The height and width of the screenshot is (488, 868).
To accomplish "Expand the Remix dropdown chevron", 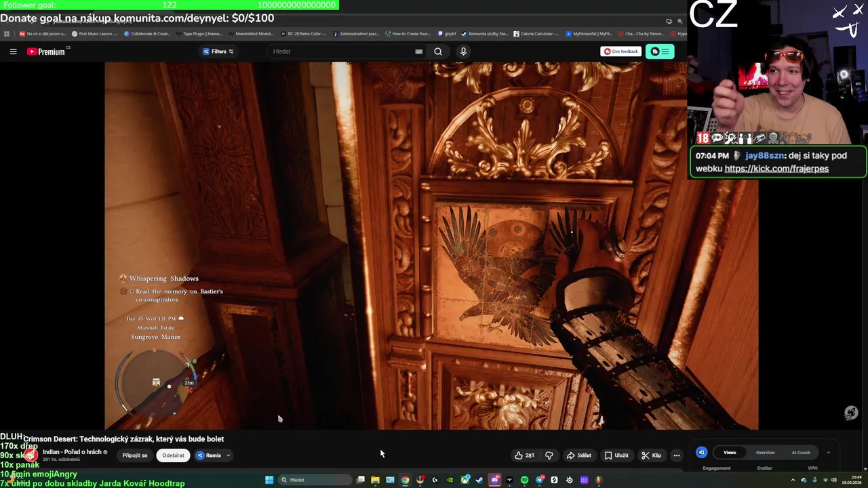I will click(229, 455).
